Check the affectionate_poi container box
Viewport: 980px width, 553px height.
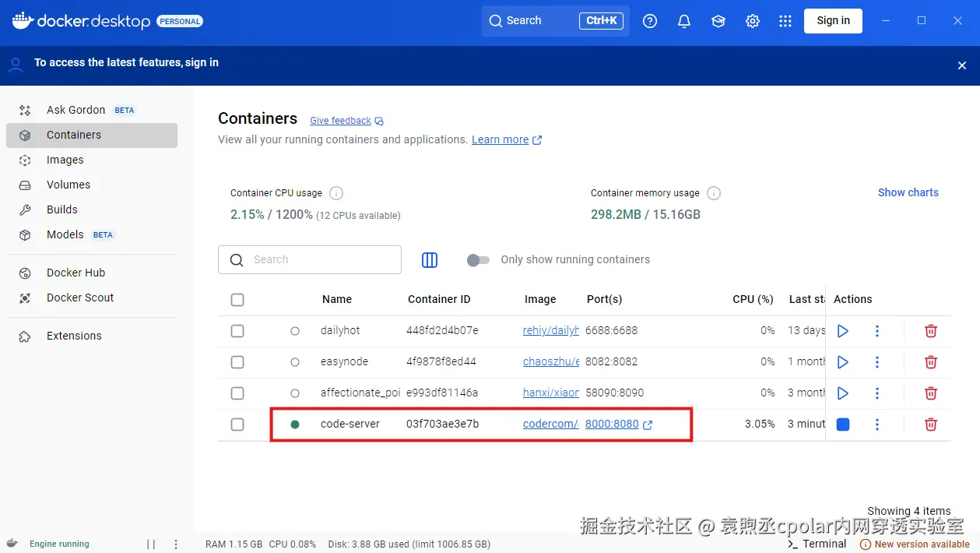tap(237, 393)
